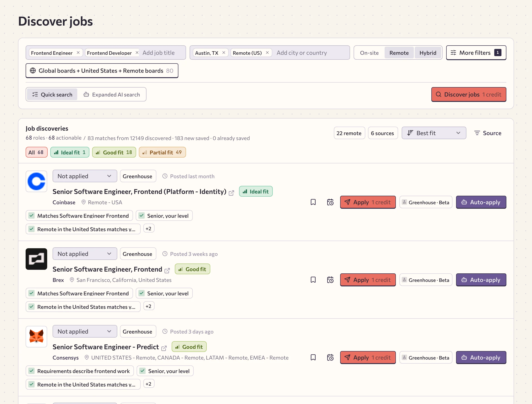The image size is (532, 404).
Task: Open external link icon beside Brex job title
Action: [167, 270]
